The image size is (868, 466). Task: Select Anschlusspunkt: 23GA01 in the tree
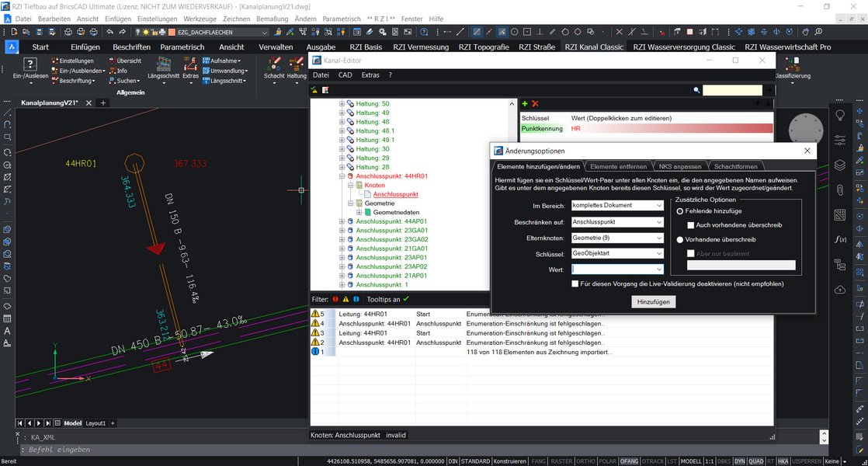[x=391, y=231]
